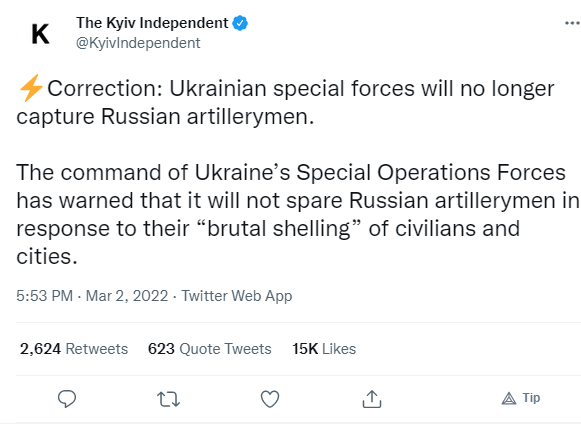Open the Twitter Web App source link

tap(237, 296)
